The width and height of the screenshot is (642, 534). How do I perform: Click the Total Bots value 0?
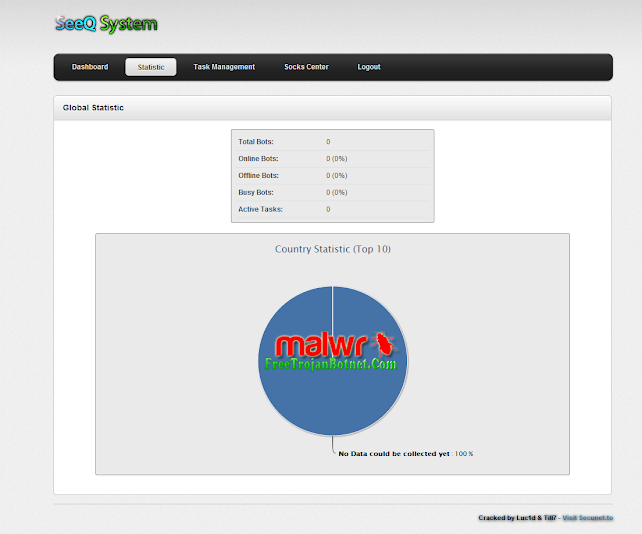328,142
